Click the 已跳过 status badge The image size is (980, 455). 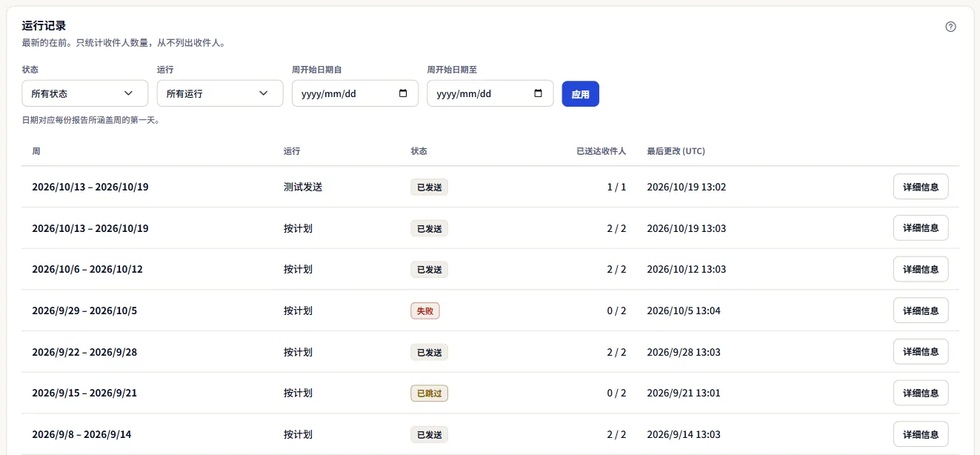click(430, 393)
